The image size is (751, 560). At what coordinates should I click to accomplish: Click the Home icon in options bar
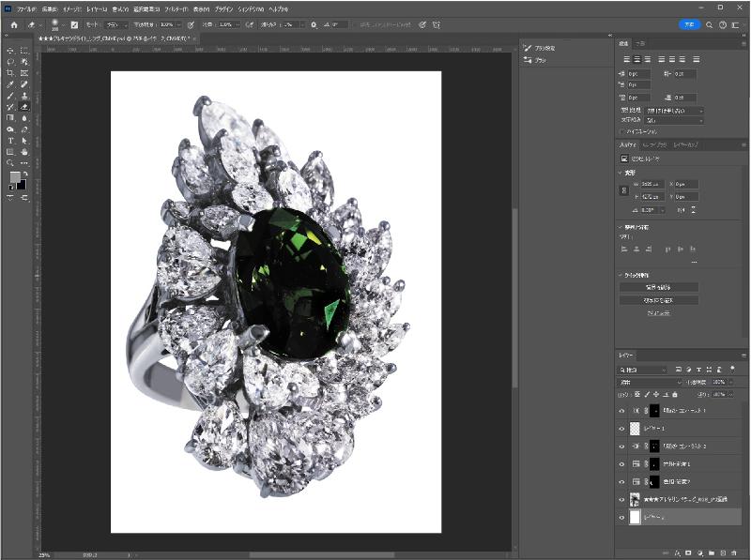click(x=14, y=24)
